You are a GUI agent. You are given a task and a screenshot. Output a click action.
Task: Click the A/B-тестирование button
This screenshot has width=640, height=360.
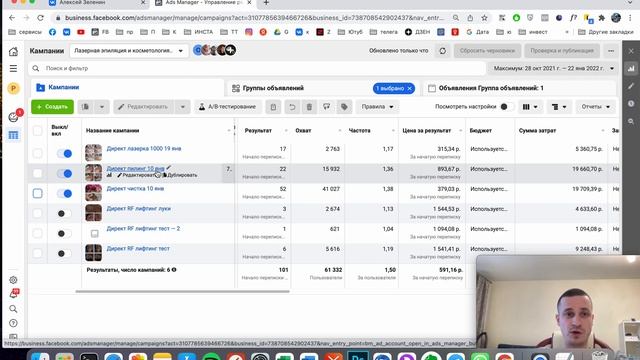[227, 107]
